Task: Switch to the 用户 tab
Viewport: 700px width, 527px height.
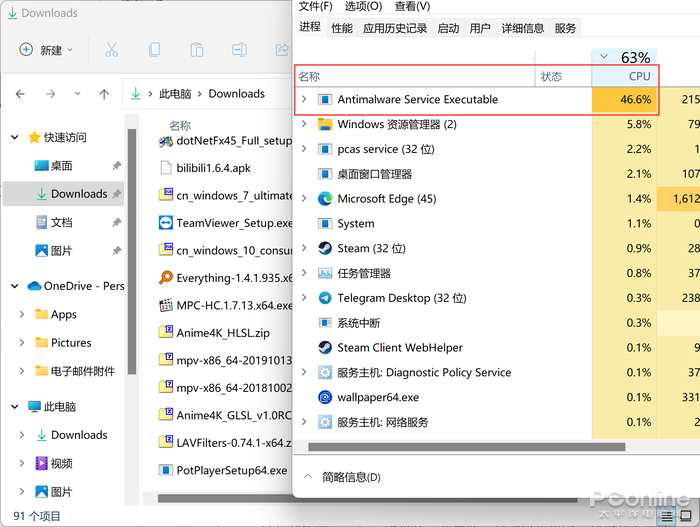Action: [480, 28]
